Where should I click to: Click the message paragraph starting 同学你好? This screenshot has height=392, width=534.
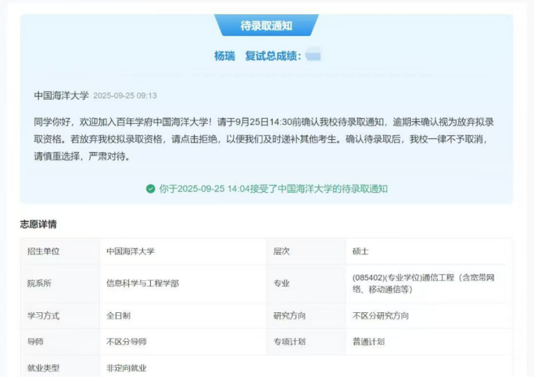[264, 139]
